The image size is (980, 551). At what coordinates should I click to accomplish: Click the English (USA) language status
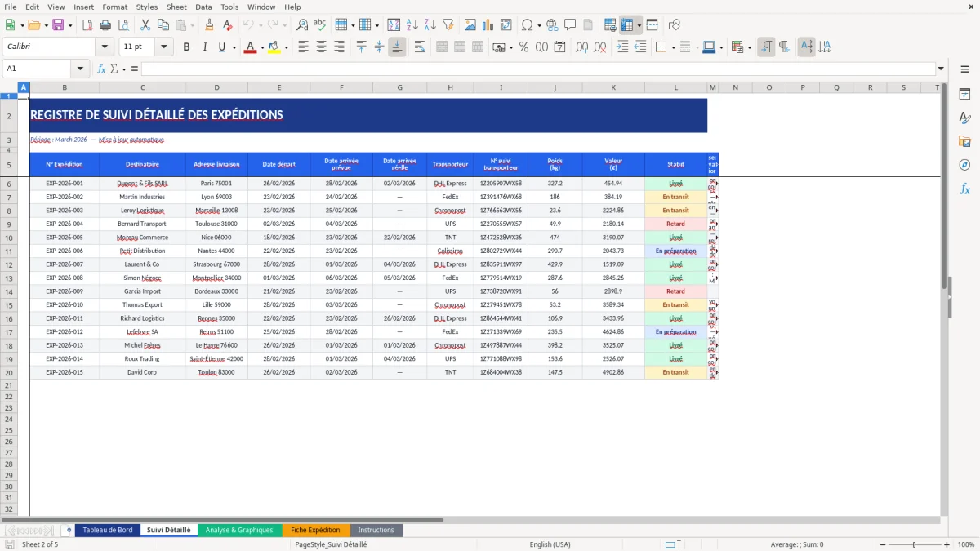[x=550, y=544]
